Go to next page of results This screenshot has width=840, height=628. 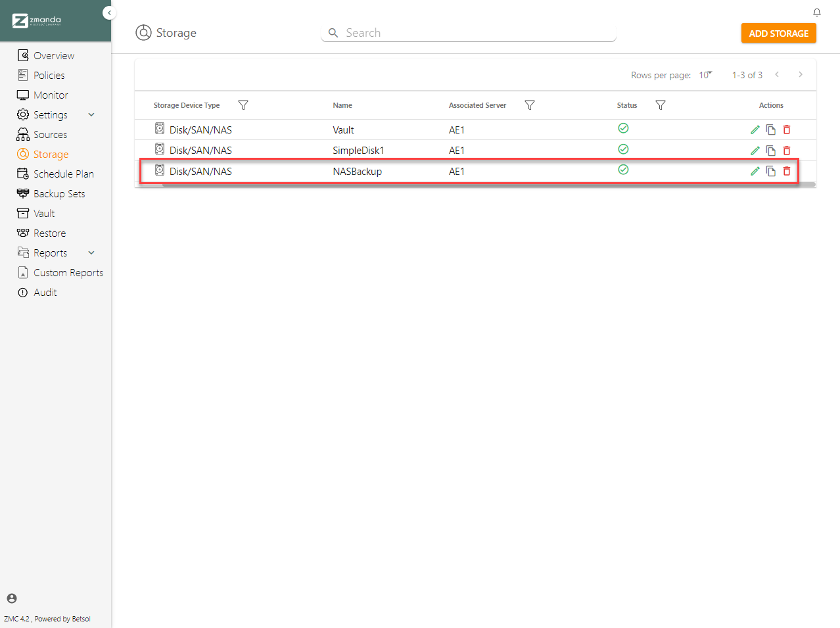coord(800,75)
